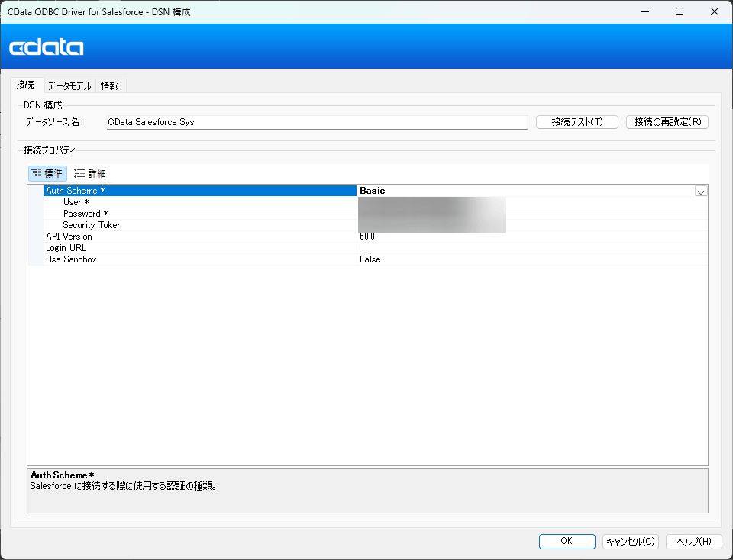
Task: Select the 接続 tab
Action: point(24,85)
